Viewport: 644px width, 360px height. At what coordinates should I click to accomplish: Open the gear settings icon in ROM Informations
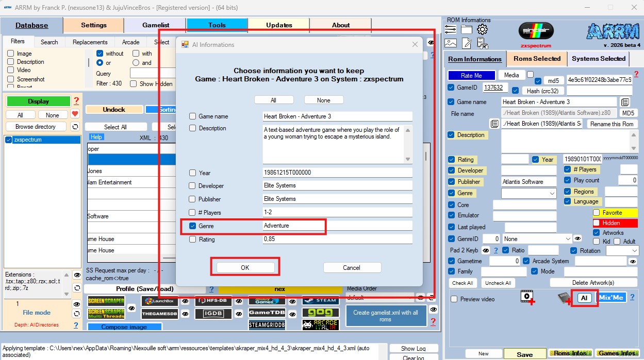pos(483,30)
